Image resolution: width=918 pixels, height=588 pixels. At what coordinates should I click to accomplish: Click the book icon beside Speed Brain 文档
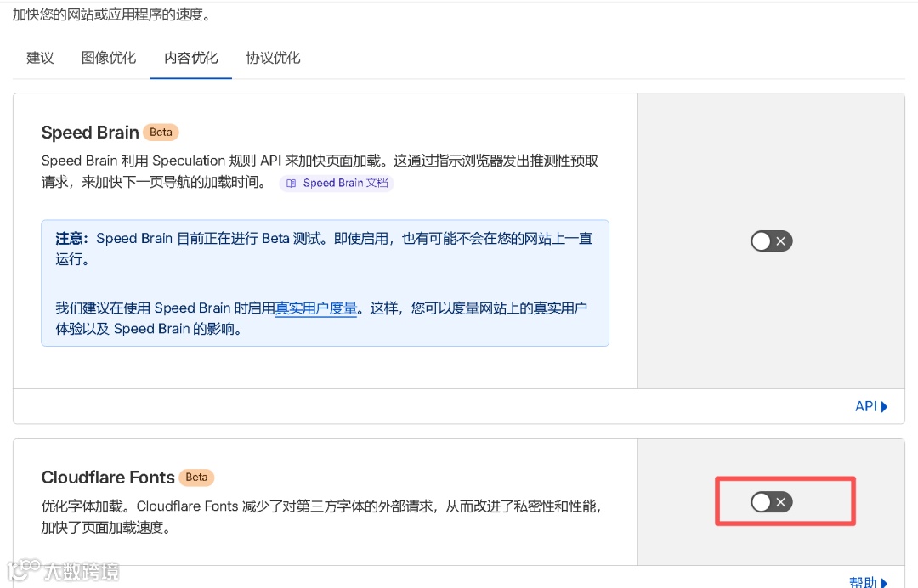point(291,184)
